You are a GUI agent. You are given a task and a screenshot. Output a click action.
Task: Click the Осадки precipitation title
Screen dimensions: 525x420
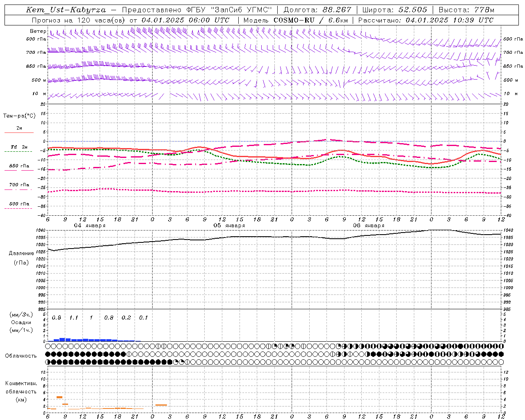[21, 322]
